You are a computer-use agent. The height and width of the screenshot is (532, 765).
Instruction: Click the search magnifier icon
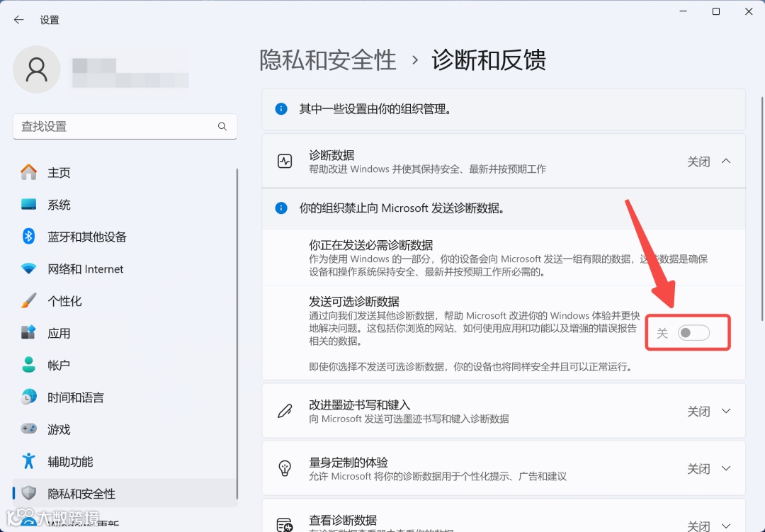coord(222,126)
